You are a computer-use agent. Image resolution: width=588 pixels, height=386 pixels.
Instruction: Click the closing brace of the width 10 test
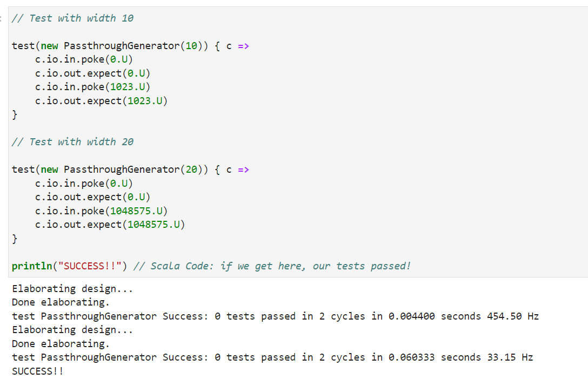tap(15, 115)
